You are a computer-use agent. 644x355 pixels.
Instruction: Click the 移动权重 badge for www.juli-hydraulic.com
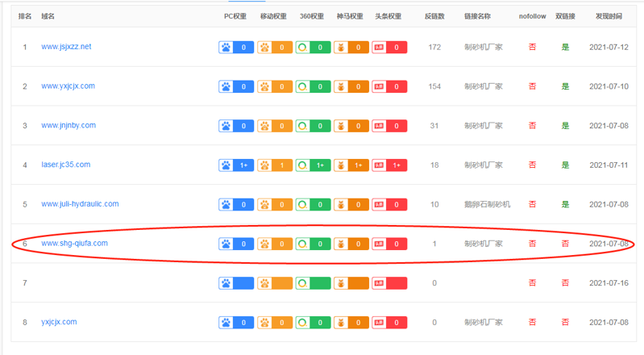(x=275, y=204)
